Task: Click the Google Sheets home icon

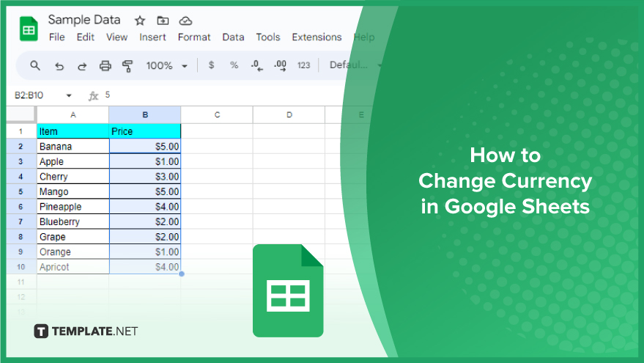Action: coord(29,29)
